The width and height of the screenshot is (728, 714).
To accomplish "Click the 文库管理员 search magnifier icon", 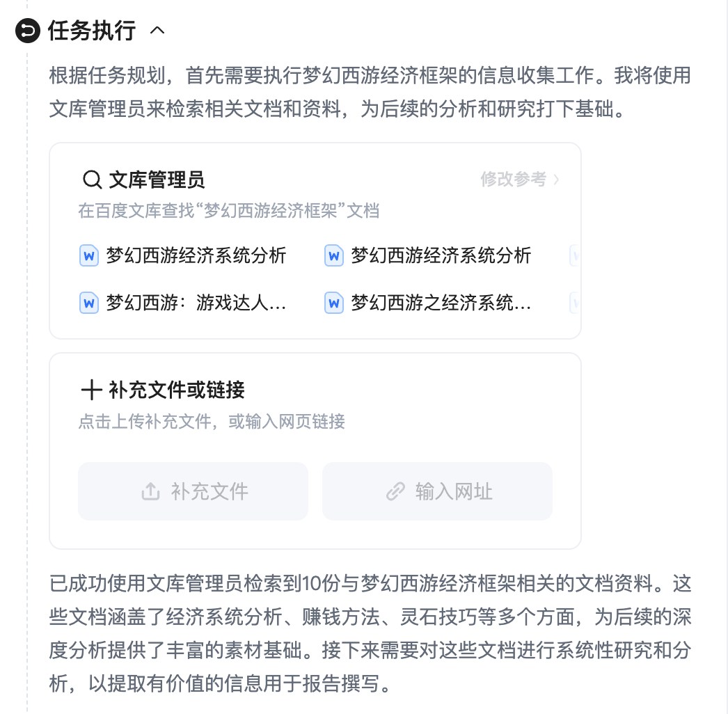I will click(x=92, y=180).
